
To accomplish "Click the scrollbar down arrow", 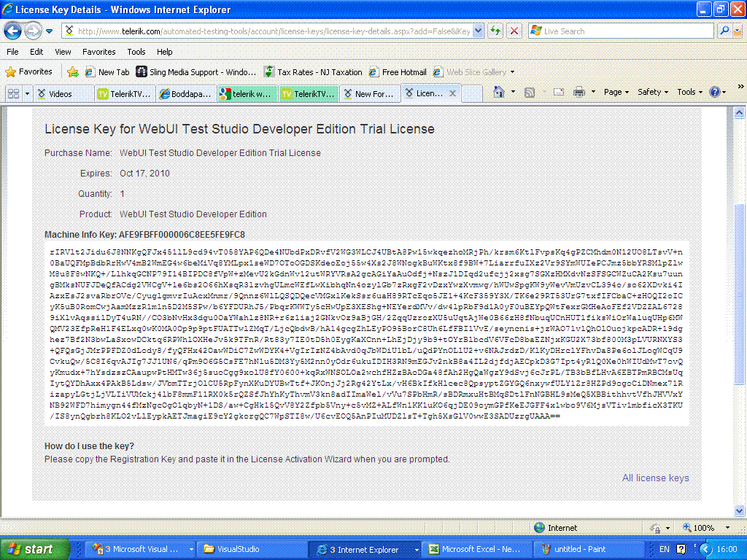I will pos(739,510).
